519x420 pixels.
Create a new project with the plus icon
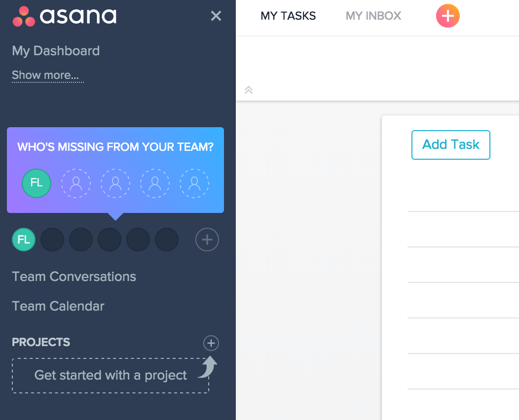pos(211,343)
